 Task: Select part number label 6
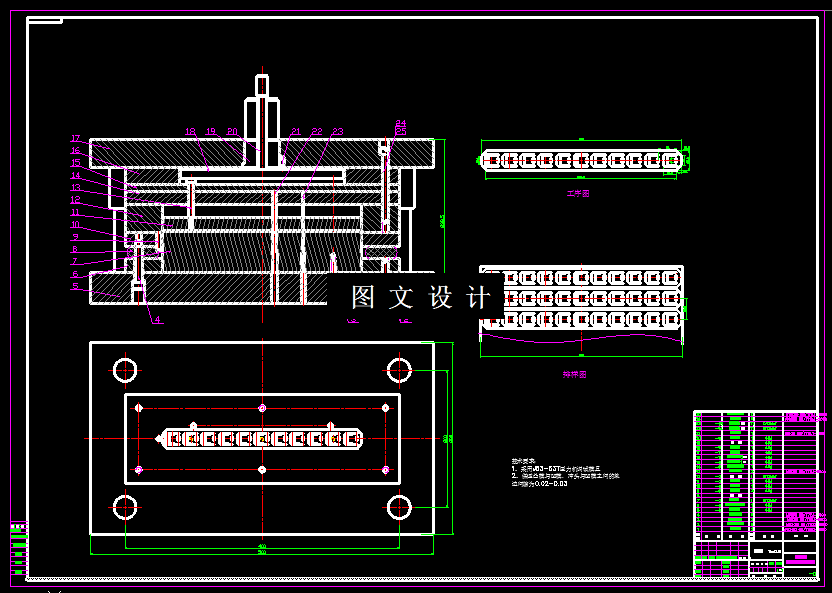tap(75, 274)
